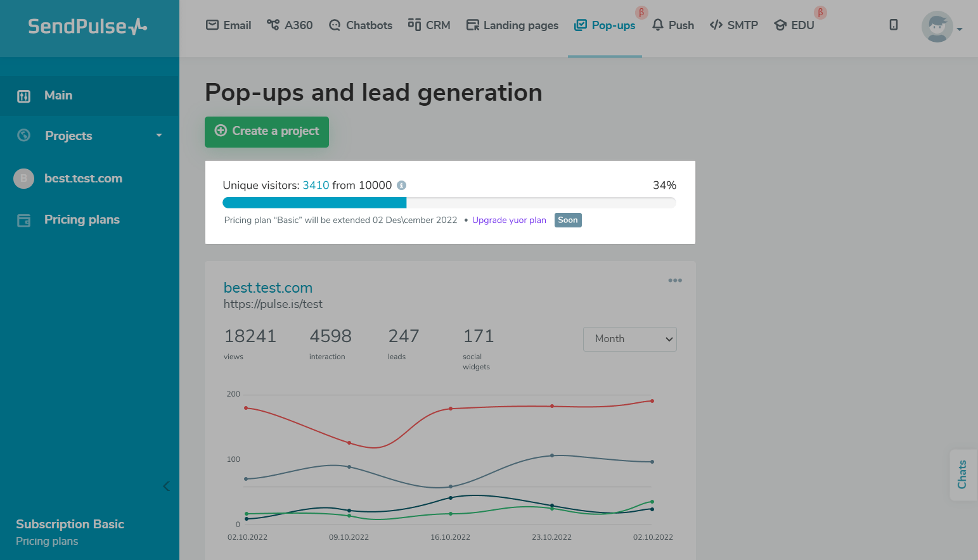This screenshot has width=978, height=560.
Task: Open the user avatar menu
Action: click(x=937, y=27)
